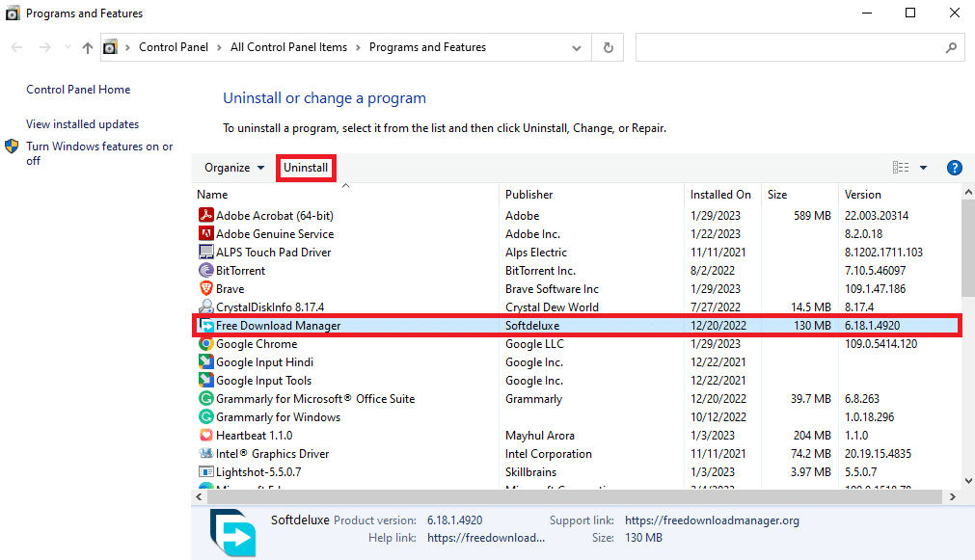Click the Google Chrome icon

(205, 343)
